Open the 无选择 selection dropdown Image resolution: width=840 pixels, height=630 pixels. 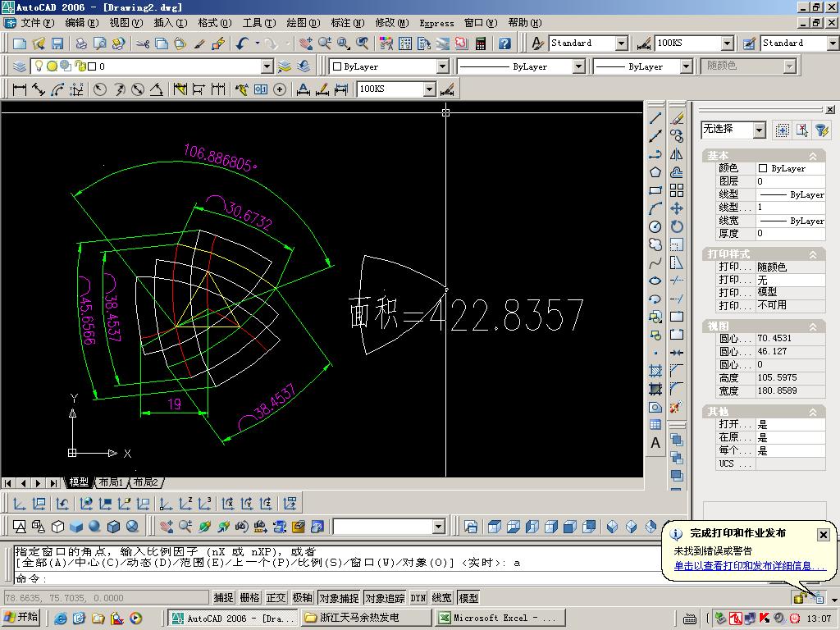pos(759,130)
